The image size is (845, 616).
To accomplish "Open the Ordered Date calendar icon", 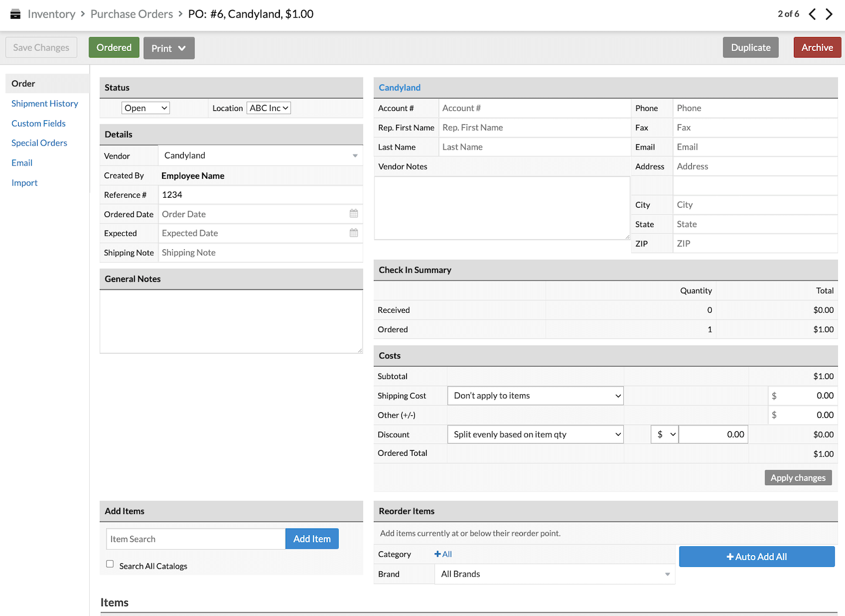I will [354, 214].
